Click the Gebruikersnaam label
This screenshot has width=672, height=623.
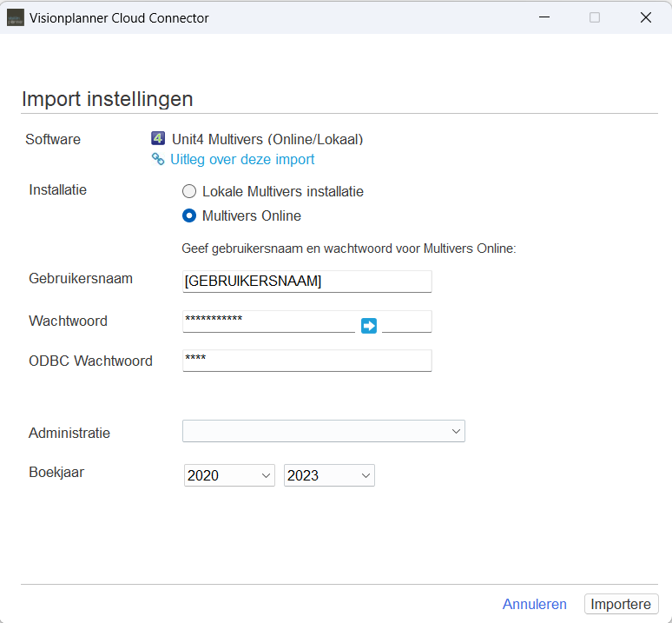pos(81,279)
